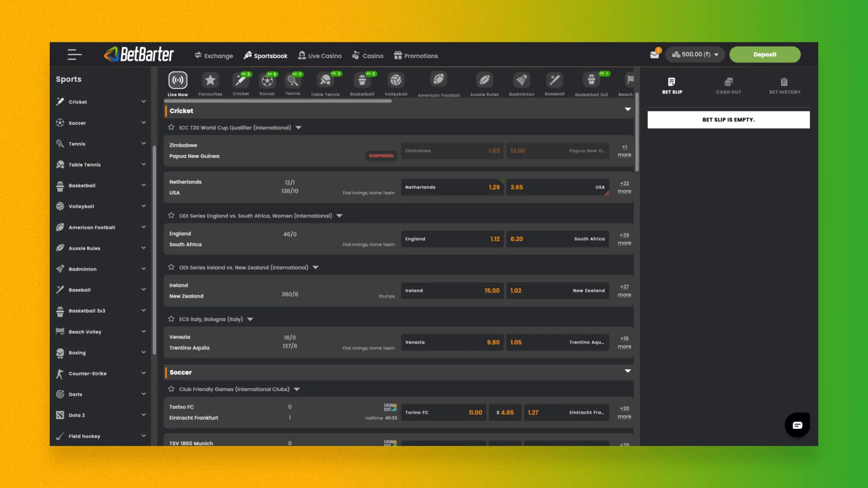Click the main event list vertical scrollbar
This screenshot has width=868, height=488.
point(637,132)
